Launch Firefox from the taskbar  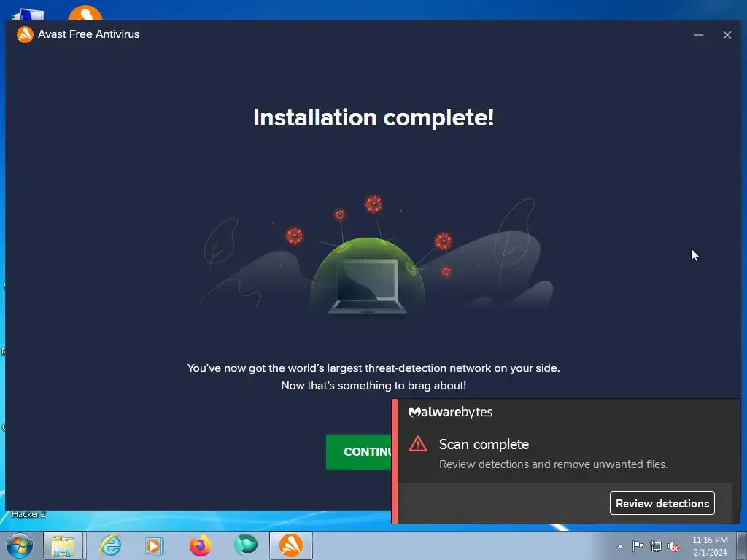[x=200, y=545]
